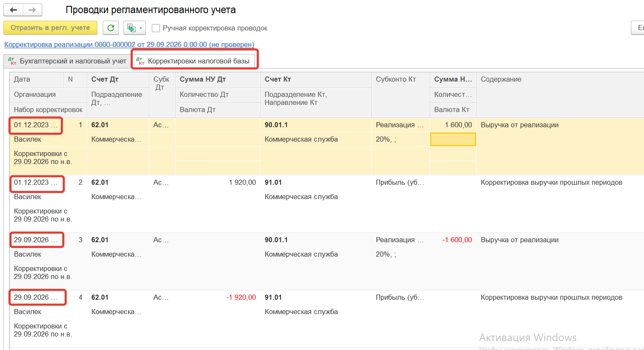Enable Ручная корректировка проводок checkbox
644x350 pixels.
tap(156, 28)
